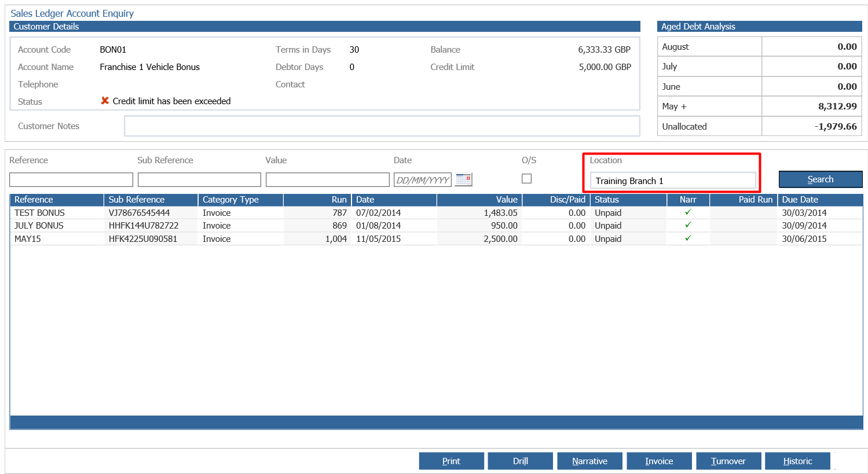868x474 pixels.
Task: Select the TEST BONUS reference cell
Action: coord(57,213)
